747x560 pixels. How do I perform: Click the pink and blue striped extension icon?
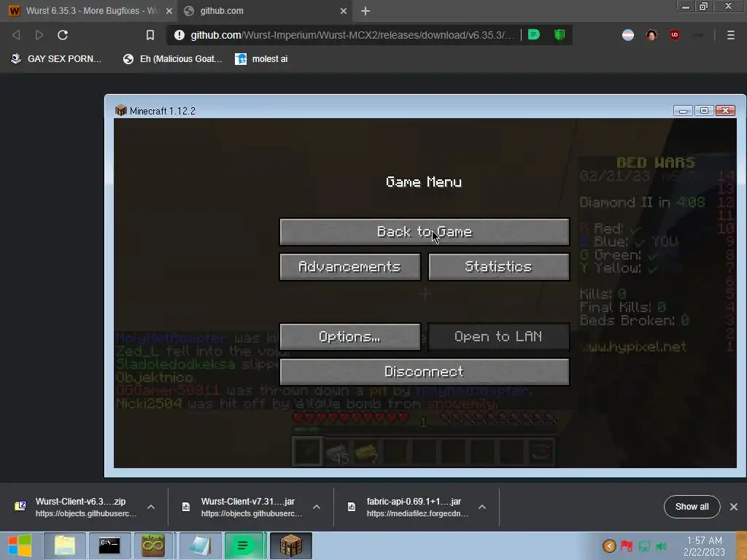628,35
